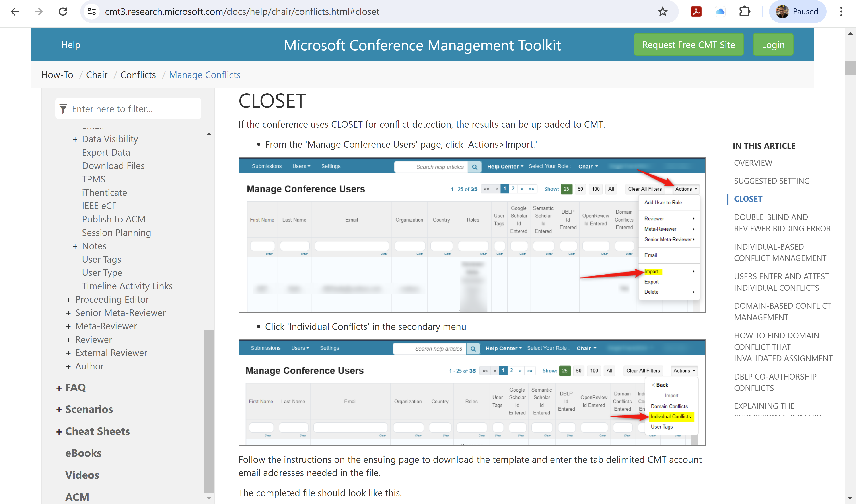Jump to OVERVIEW in this article
This screenshot has height=504, width=856.
753,163
